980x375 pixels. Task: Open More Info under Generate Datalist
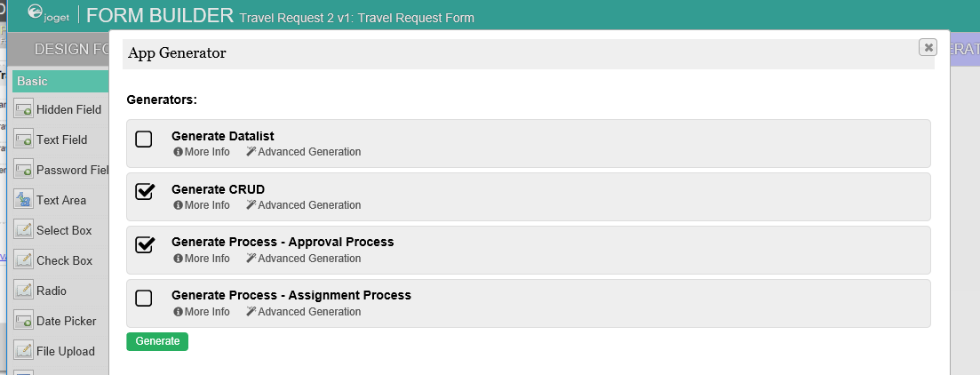202,152
